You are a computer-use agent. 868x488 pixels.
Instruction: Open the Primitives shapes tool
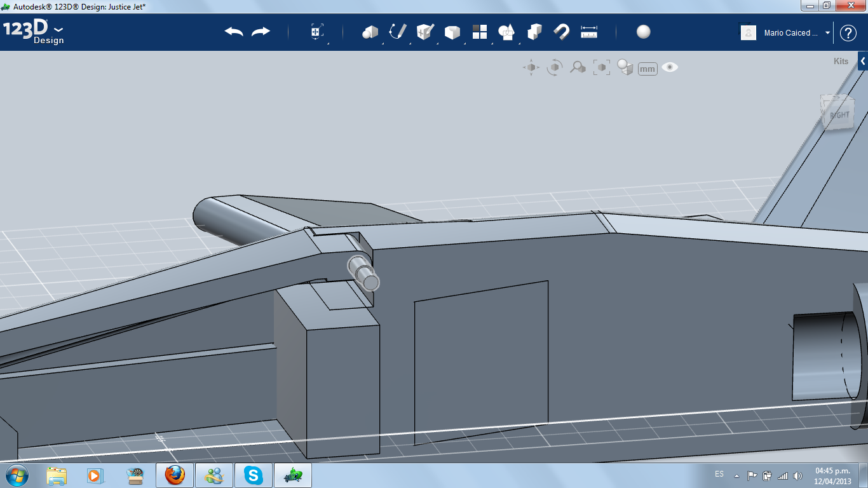click(x=370, y=32)
